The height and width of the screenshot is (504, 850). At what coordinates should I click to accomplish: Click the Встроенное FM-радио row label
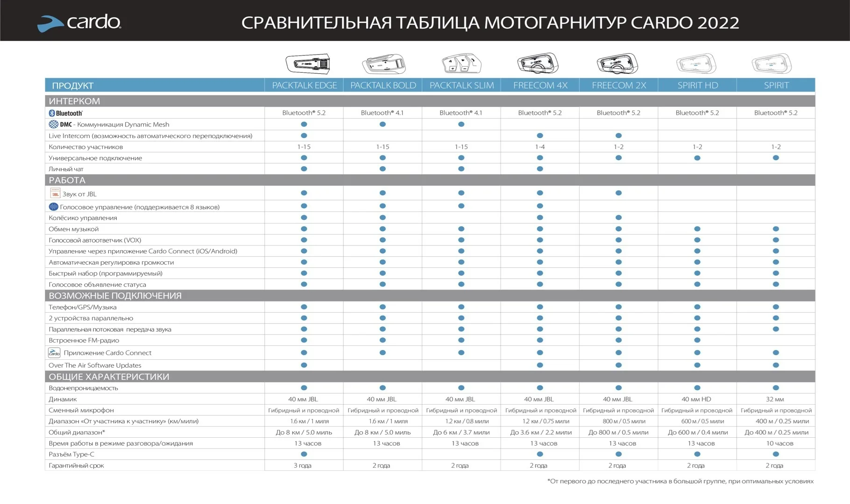[84, 340]
